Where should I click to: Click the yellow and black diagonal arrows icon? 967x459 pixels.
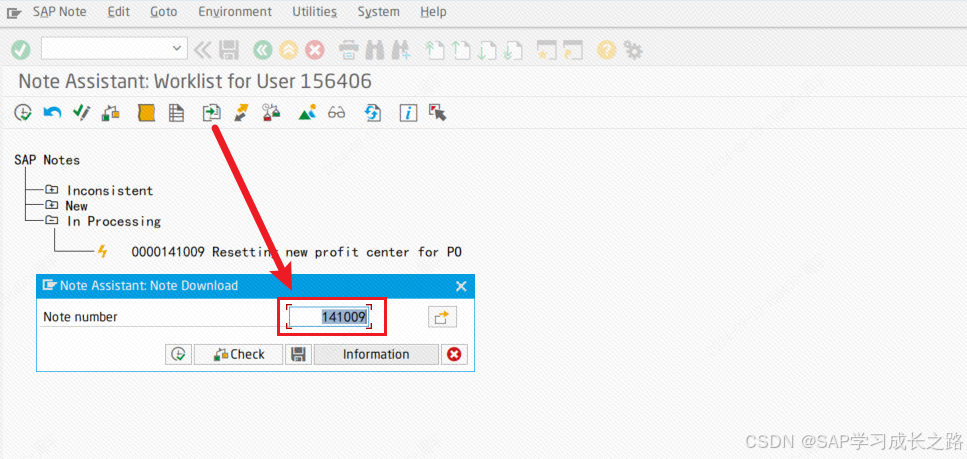(241, 112)
